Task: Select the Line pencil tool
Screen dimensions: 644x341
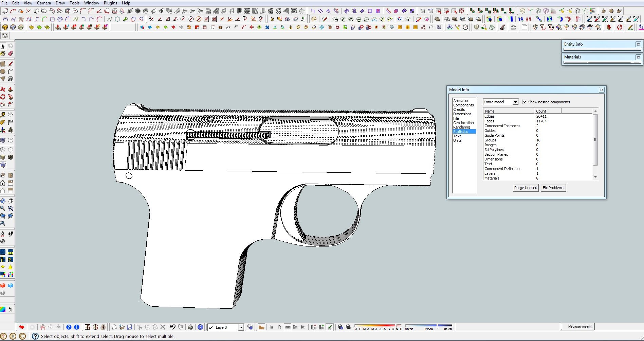Action: click(x=11, y=64)
